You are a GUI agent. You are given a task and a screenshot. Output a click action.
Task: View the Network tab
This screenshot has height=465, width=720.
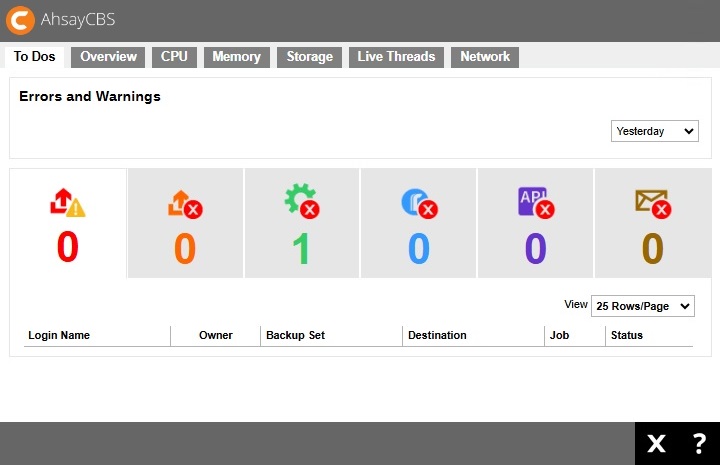485,57
